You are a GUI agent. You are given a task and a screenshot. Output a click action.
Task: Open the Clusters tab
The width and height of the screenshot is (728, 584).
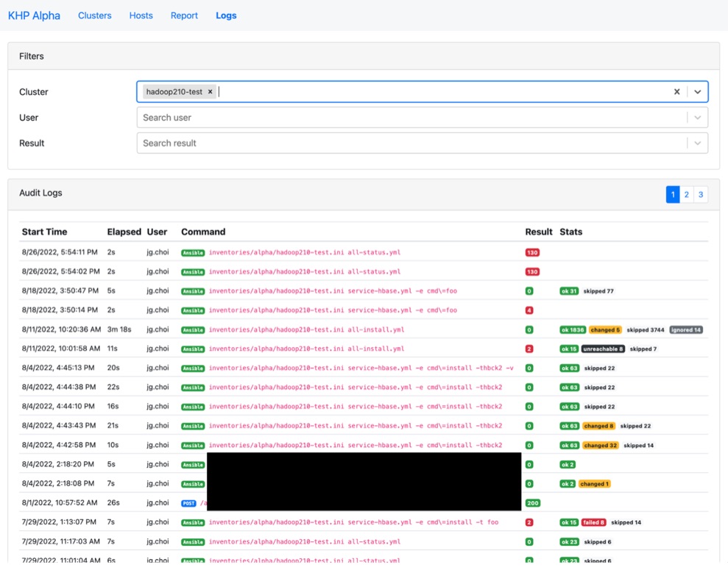tap(95, 15)
